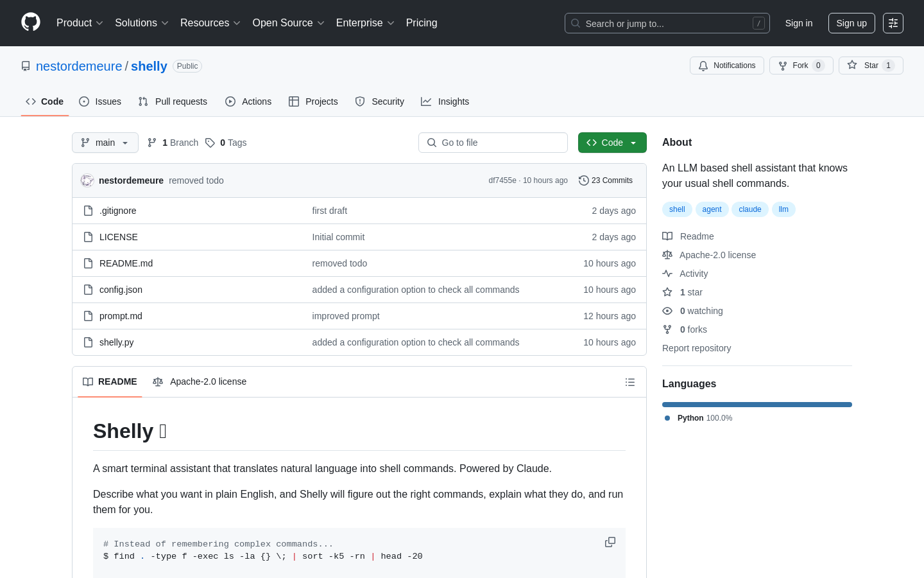The width and height of the screenshot is (924, 578).
Task: Open the nestordemeure owner link
Action: [x=79, y=66]
